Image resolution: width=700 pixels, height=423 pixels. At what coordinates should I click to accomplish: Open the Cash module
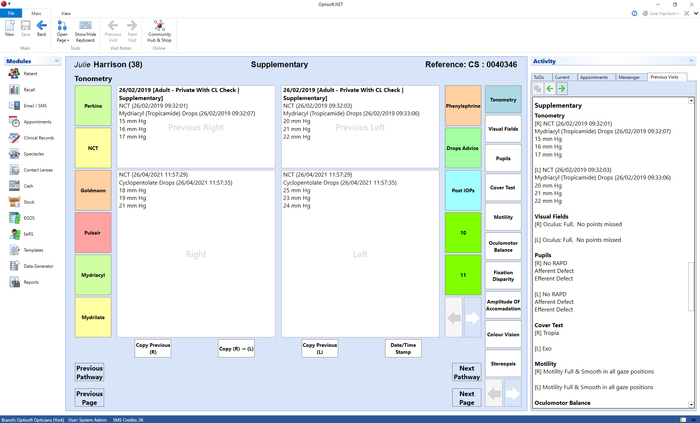[x=21, y=186]
